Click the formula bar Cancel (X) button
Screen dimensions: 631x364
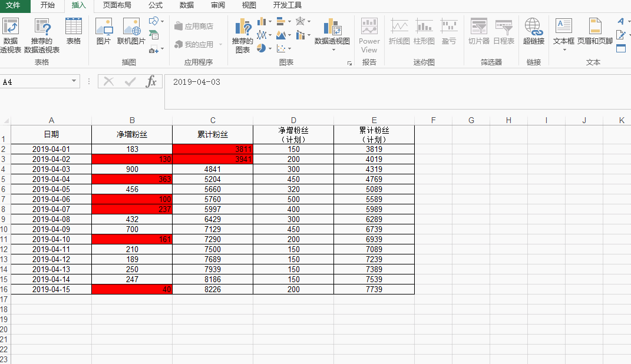108,82
